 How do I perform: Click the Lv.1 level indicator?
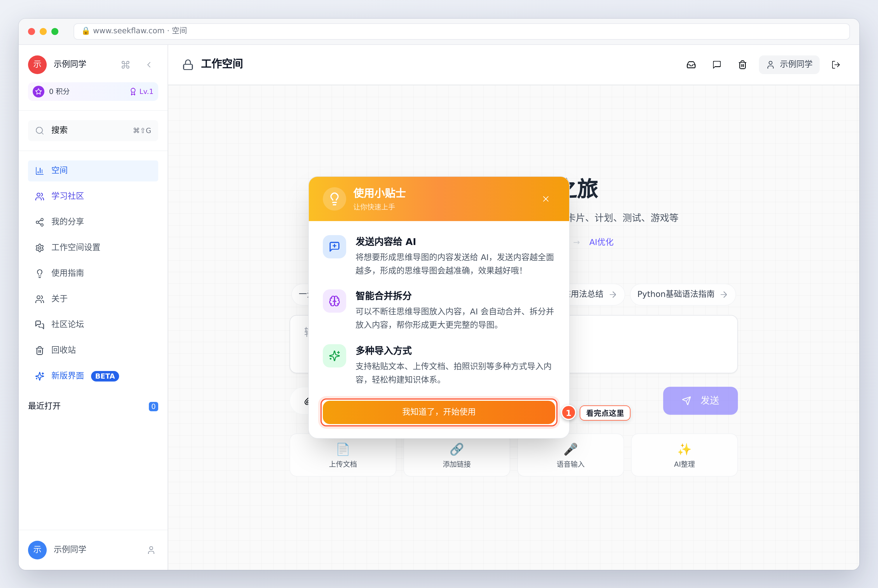142,92
